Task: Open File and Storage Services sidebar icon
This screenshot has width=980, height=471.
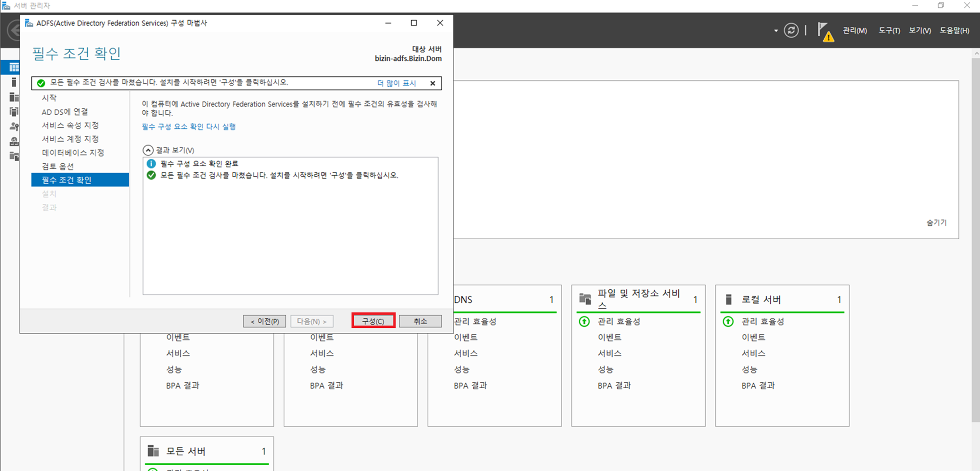Action: coord(14,156)
